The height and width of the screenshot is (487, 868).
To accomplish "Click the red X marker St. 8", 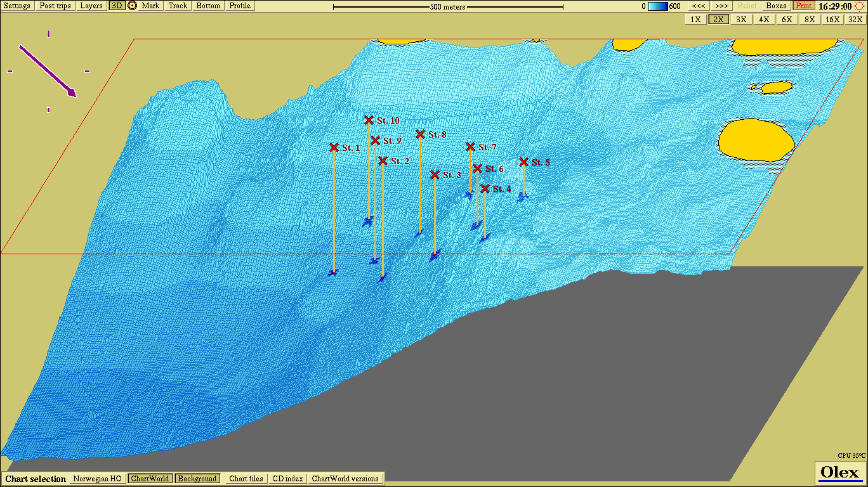I will (420, 134).
